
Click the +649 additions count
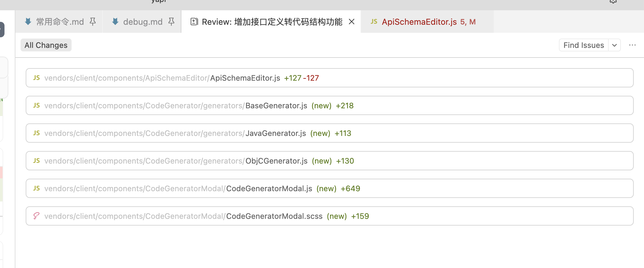351,189
